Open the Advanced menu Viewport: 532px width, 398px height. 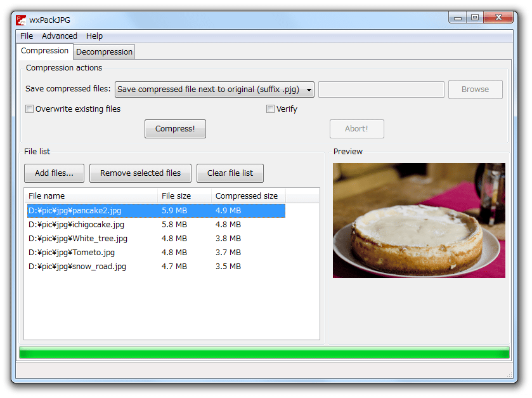60,36
